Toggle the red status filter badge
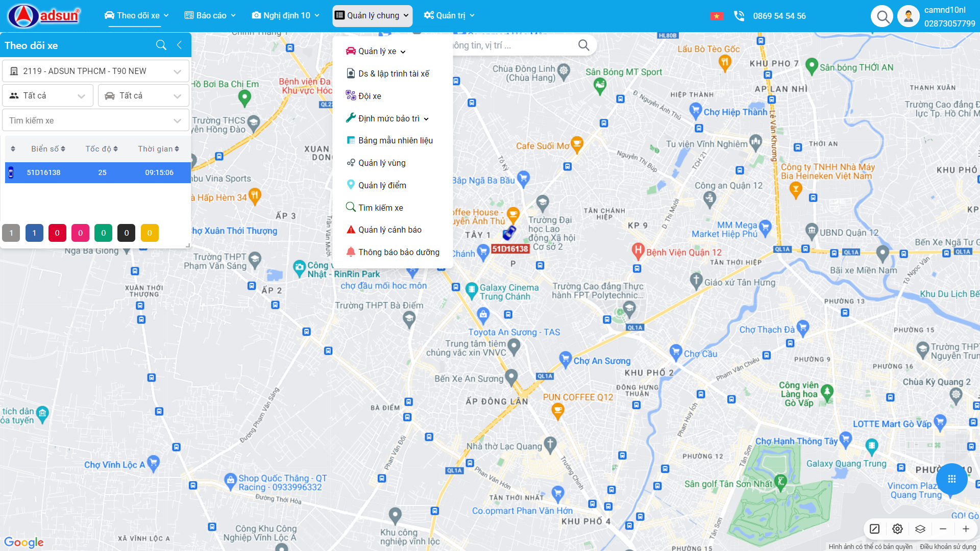Image resolution: width=980 pixels, height=551 pixels. click(x=57, y=233)
